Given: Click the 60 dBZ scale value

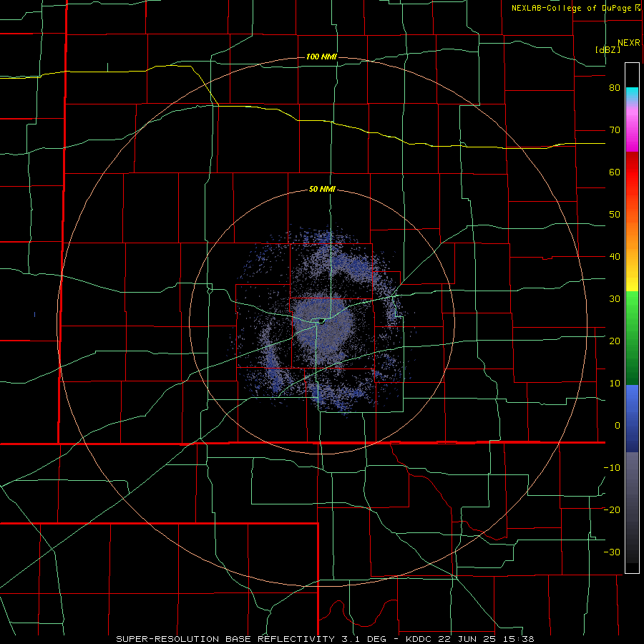Looking at the screenshot, I should coord(615,172).
